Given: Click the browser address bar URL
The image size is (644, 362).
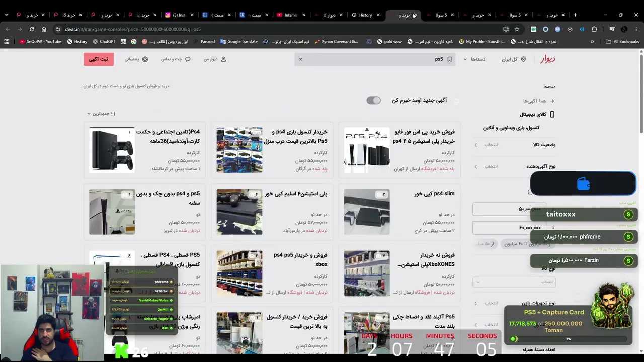Looking at the screenshot, I should tap(133, 29).
